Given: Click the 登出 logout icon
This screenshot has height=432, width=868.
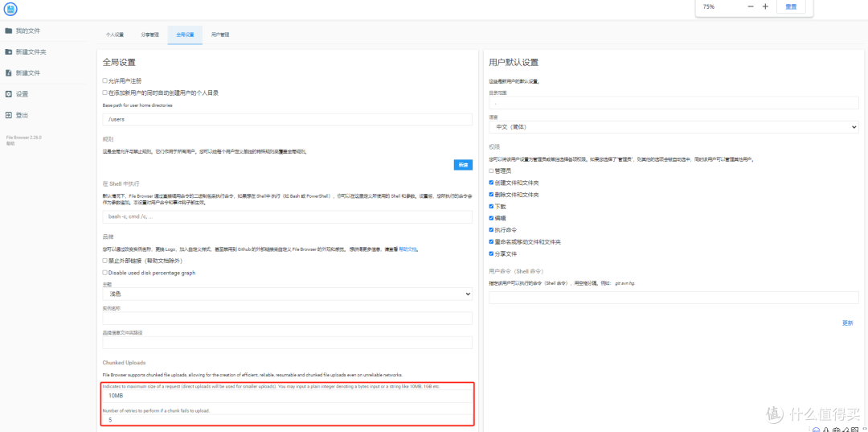Looking at the screenshot, I should (9, 115).
